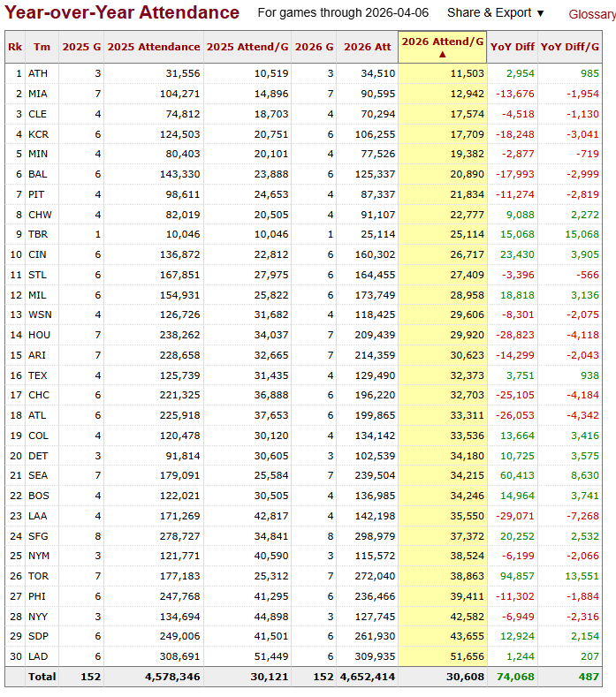This screenshot has width=616, height=697.
Task: Click the sort arrow under 2026 Attend/G
Action: (x=442, y=54)
